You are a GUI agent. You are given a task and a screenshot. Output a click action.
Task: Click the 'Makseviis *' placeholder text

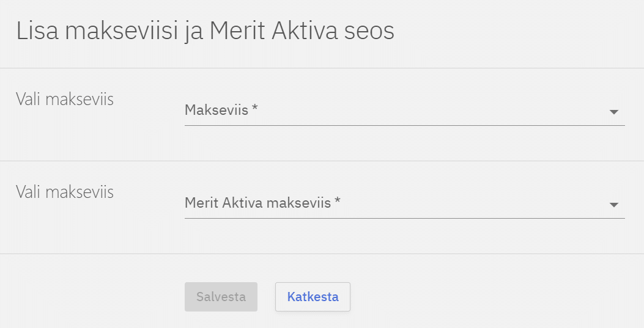pyautogui.click(x=217, y=111)
